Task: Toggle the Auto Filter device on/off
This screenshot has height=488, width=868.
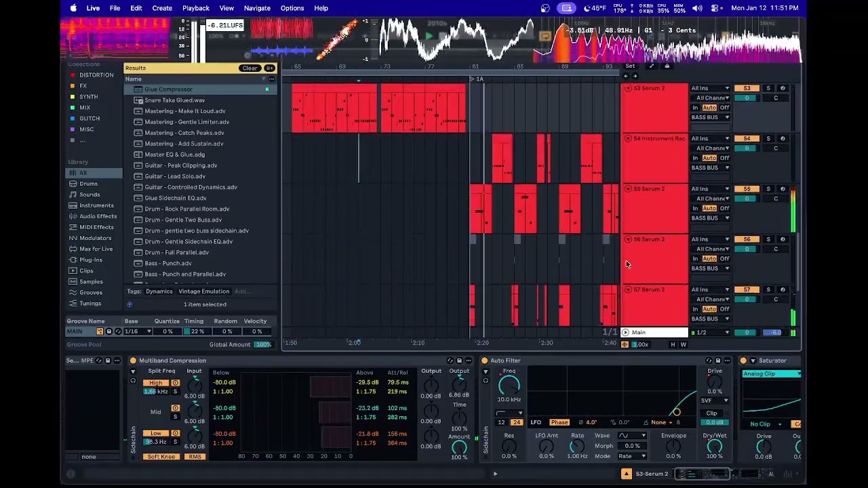Action: click(x=485, y=361)
